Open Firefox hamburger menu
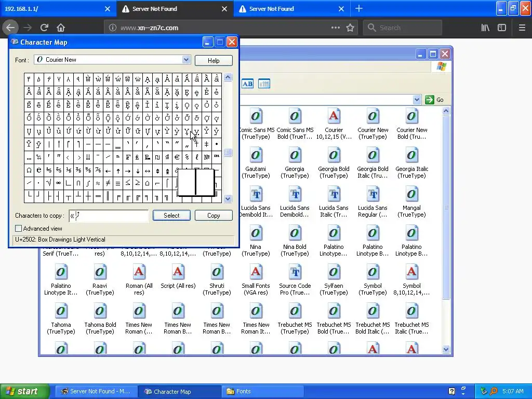 pos(522,28)
